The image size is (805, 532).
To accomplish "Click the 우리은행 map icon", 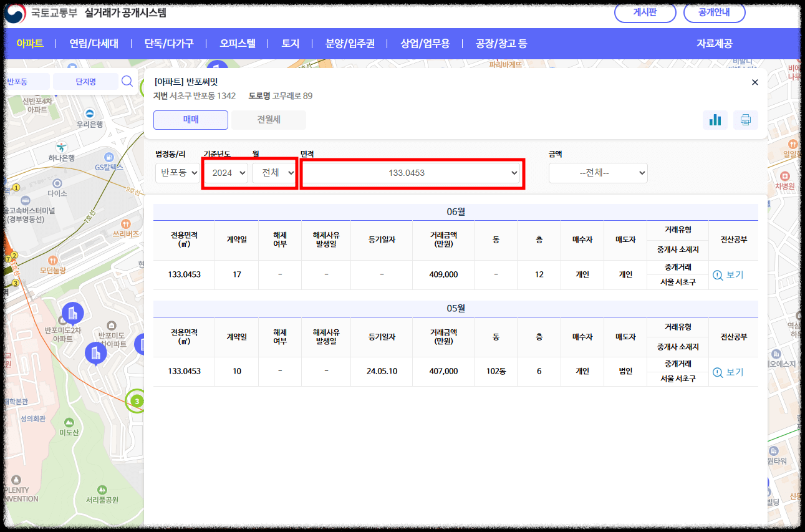I will click(90, 114).
